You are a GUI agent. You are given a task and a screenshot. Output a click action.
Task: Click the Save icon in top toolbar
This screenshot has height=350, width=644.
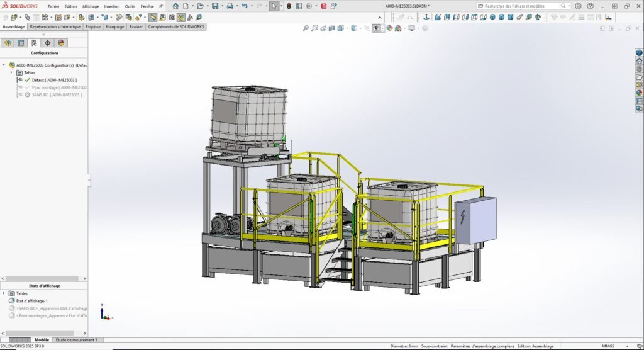click(x=215, y=6)
